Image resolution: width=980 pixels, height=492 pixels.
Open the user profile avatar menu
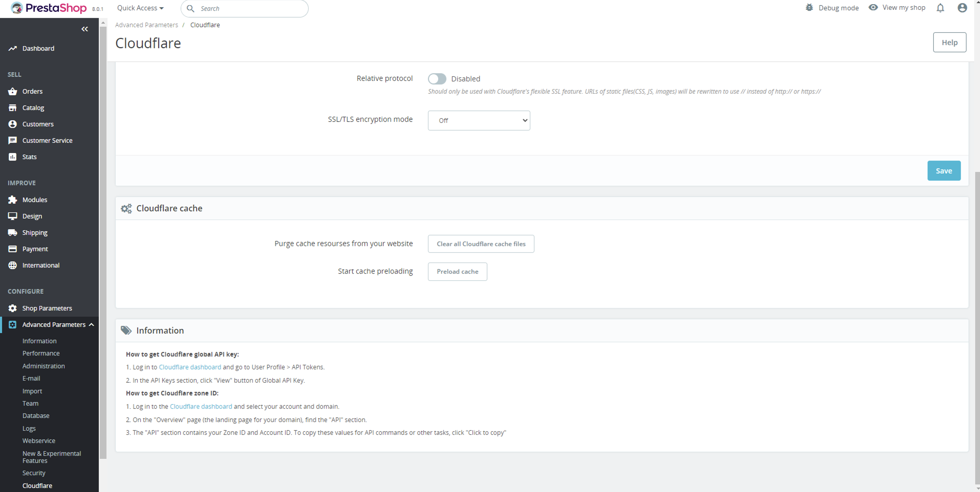coord(962,8)
